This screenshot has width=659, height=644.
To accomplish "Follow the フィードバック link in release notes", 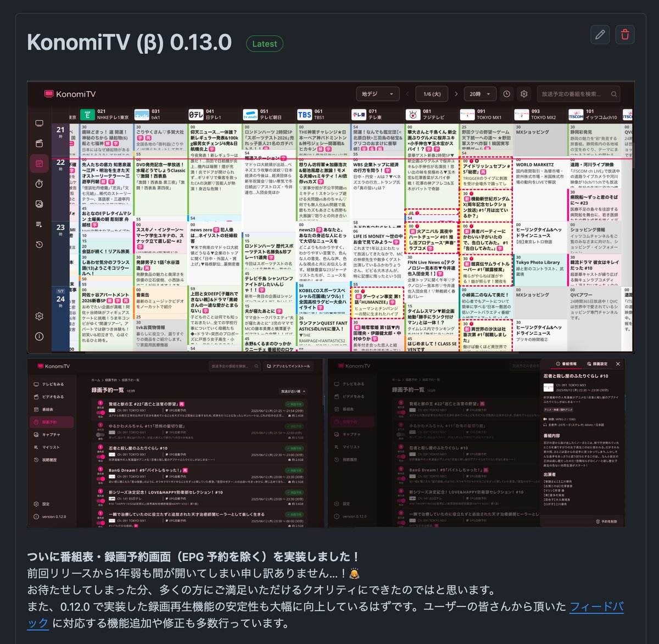I will pyautogui.click(x=326, y=615).
